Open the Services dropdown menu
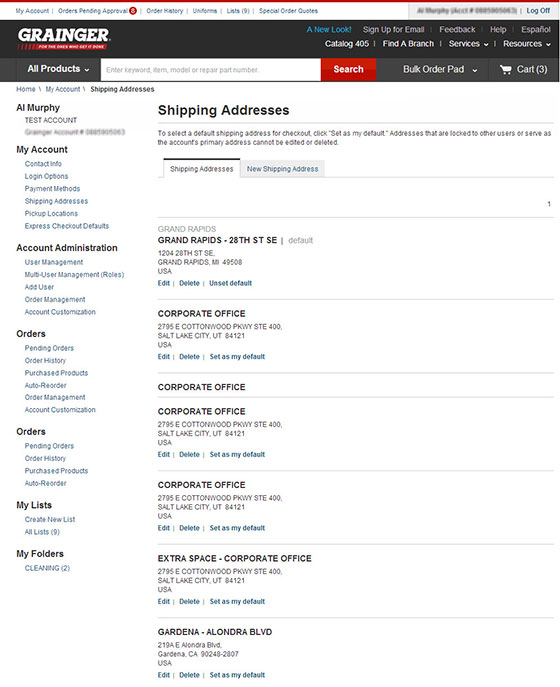 point(468,44)
